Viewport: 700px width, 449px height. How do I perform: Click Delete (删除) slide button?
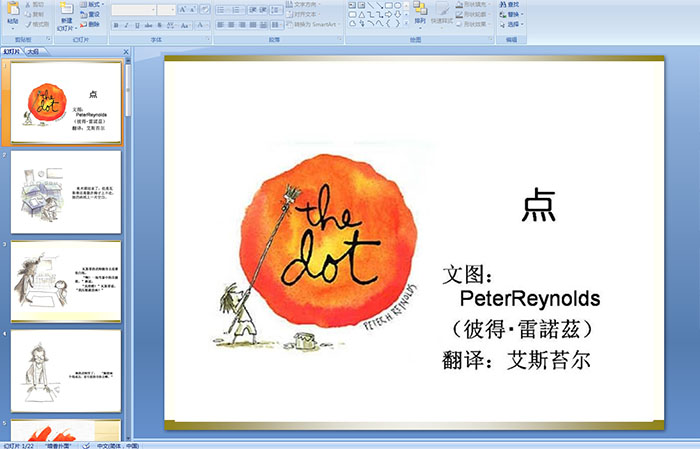pos(90,24)
